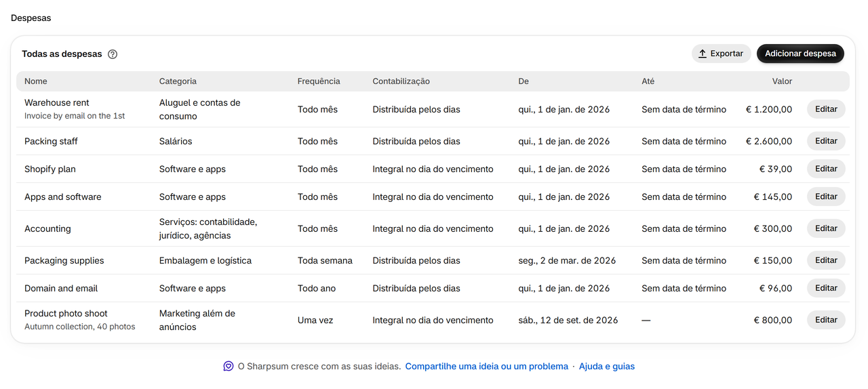Edit the Packaging supplies expense
The image size is (868, 389).
pos(826,260)
